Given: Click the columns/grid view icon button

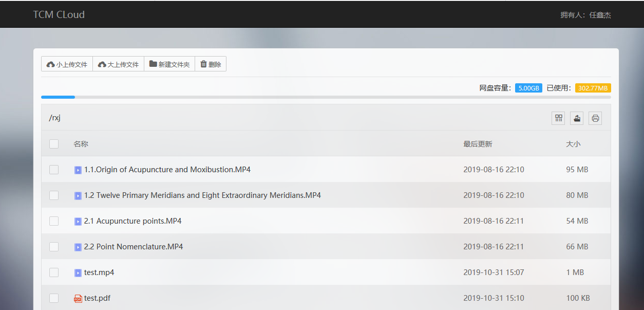Looking at the screenshot, I should (558, 118).
